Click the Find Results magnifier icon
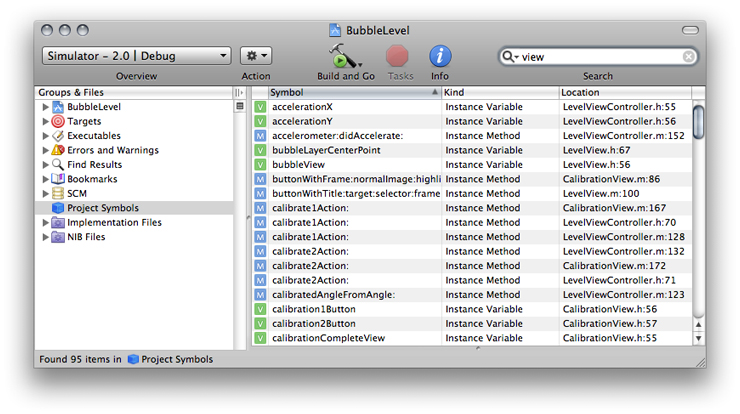The height and width of the screenshot is (414, 740). tap(58, 165)
